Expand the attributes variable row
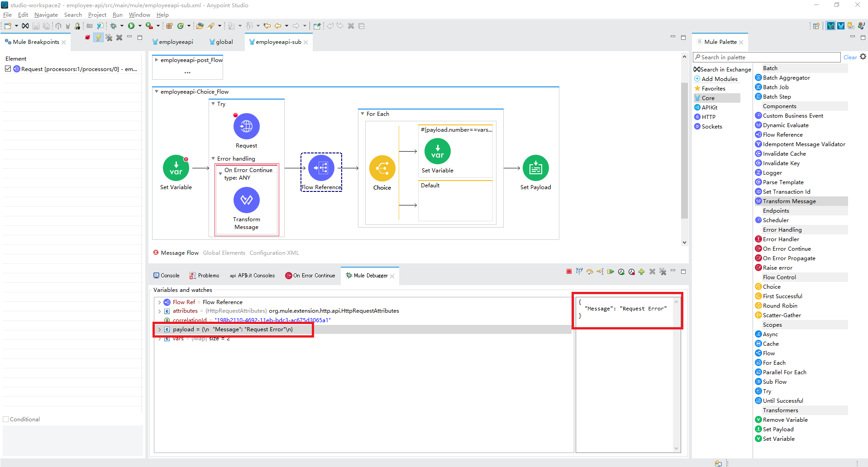Image resolution: width=868 pixels, height=467 pixels. 160,311
